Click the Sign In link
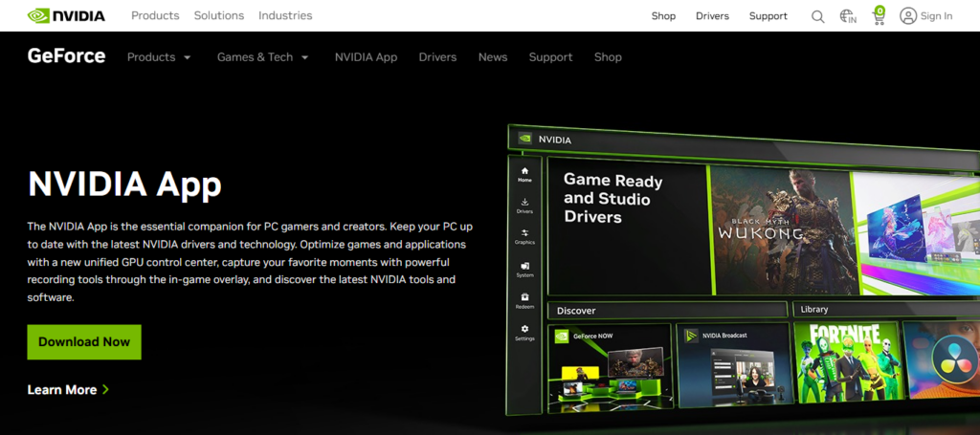 click(x=936, y=16)
